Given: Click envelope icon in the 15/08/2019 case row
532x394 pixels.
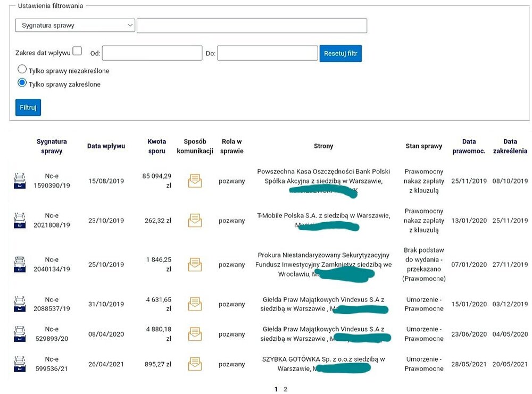Looking at the screenshot, I should pos(195,181).
